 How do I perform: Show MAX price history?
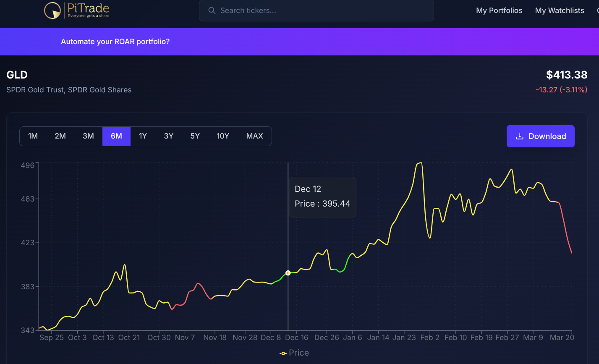pos(255,136)
